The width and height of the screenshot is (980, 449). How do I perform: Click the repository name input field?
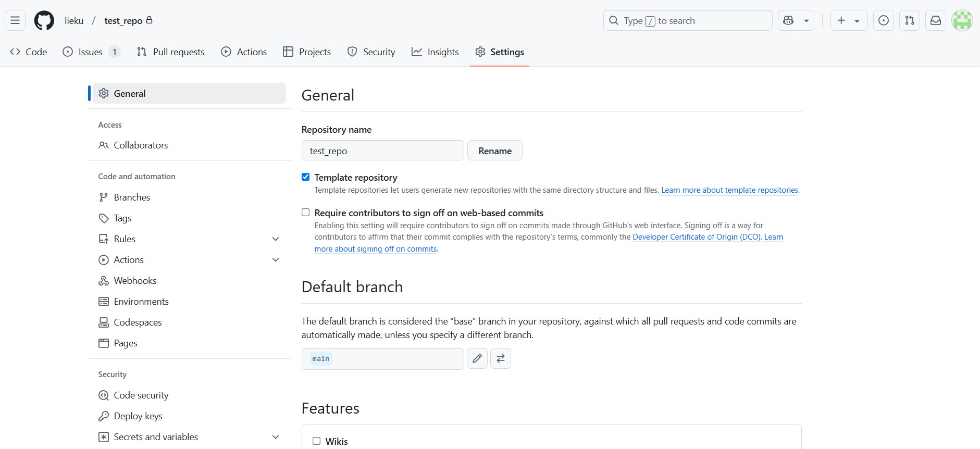(382, 151)
